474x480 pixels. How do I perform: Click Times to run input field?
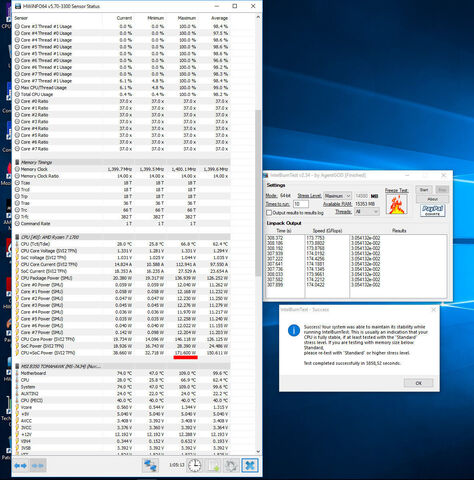pos(301,204)
